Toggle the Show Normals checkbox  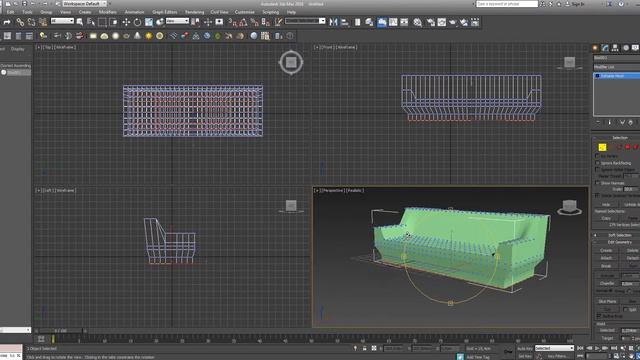pyautogui.click(x=598, y=183)
